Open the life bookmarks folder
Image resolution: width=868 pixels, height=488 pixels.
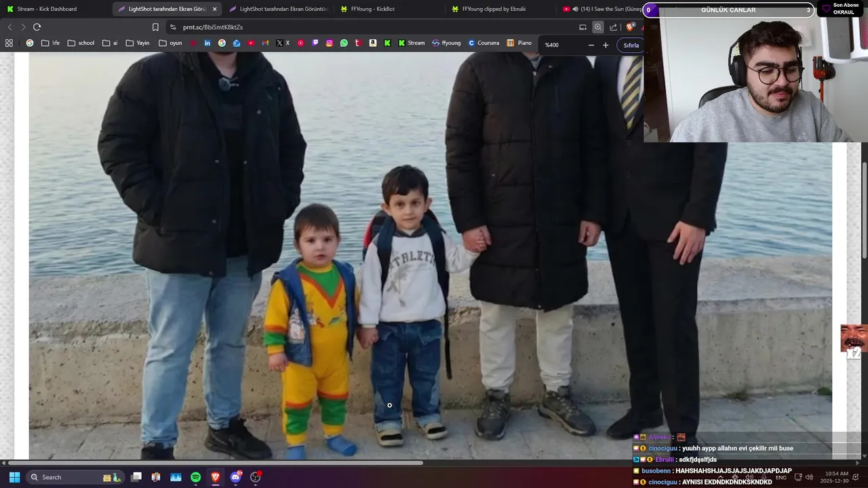pos(51,43)
